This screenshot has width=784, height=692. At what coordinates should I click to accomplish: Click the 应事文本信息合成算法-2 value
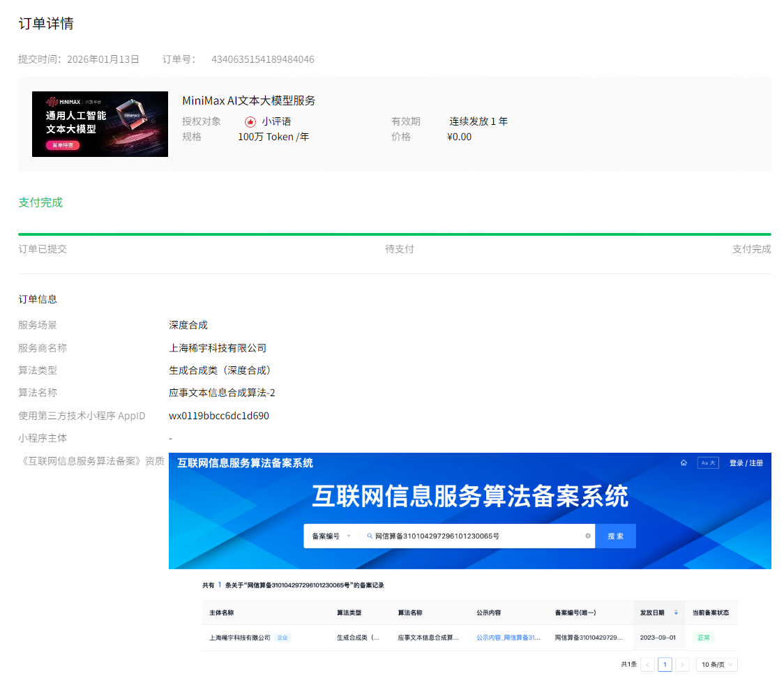tap(222, 393)
